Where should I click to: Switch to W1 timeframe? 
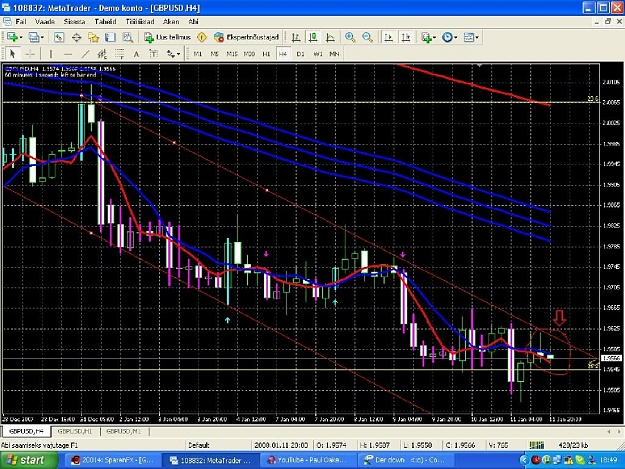pyautogui.click(x=318, y=54)
